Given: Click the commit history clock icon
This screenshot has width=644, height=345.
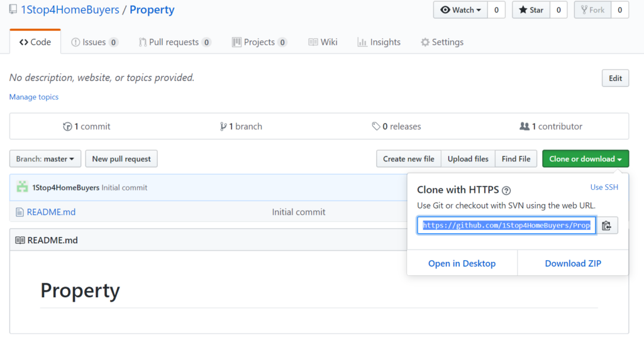Looking at the screenshot, I should 67,126.
